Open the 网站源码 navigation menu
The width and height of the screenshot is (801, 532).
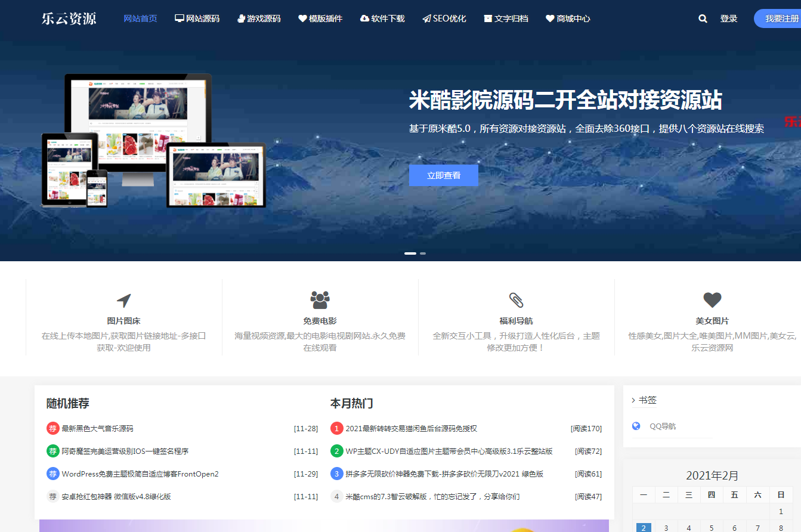[197, 18]
